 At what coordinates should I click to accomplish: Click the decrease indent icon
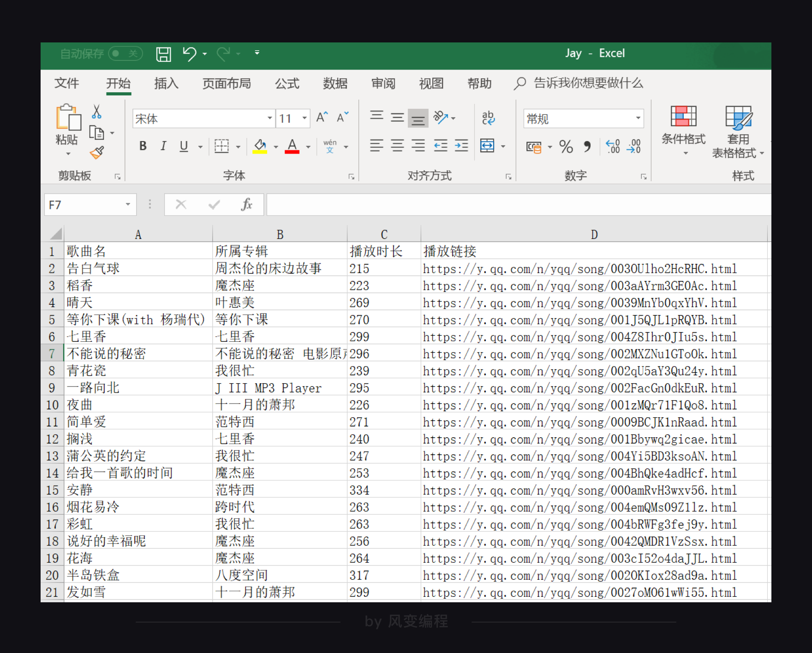pyautogui.click(x=441, y=146)
